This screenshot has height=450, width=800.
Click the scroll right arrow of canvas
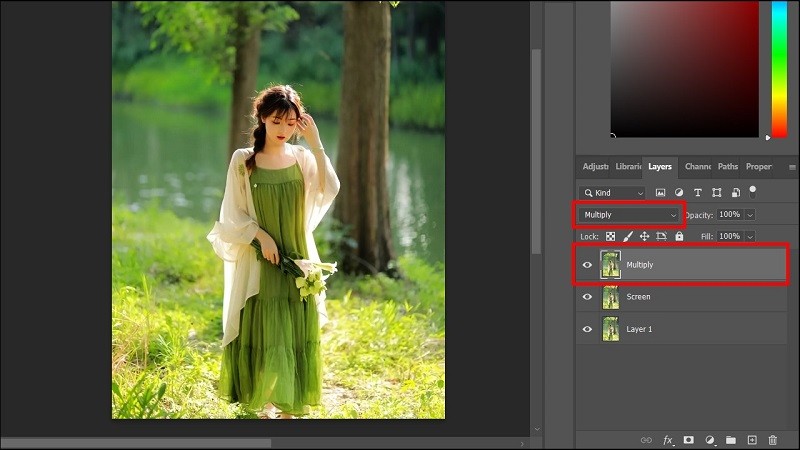coord(522,444)
